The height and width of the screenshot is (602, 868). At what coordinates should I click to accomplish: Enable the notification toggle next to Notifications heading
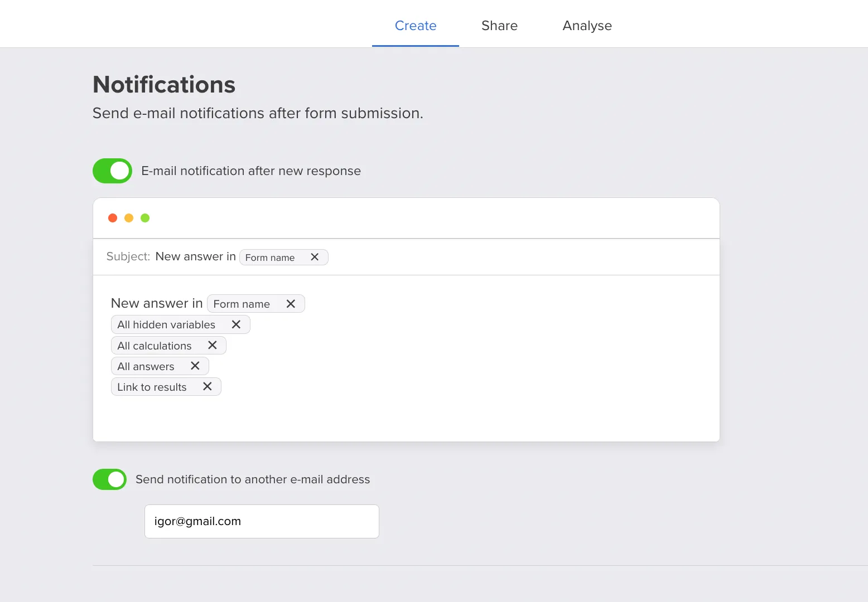click(x=112, y=171)
